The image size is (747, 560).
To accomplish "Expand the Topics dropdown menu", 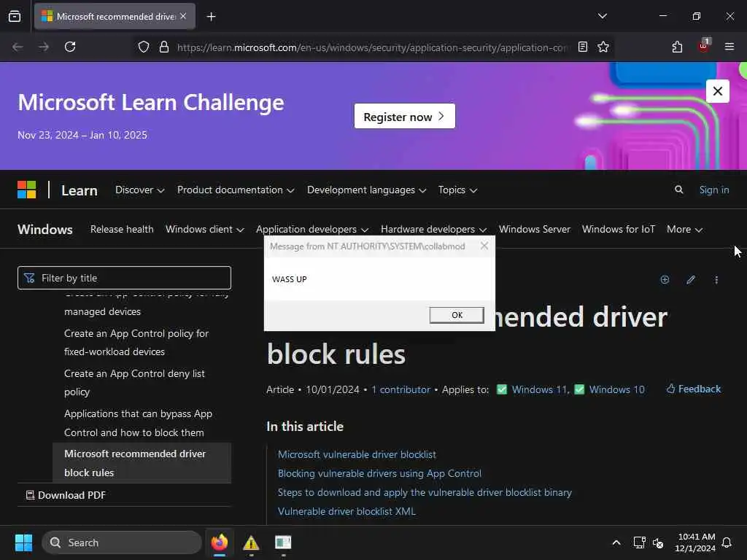I will (457, 190).
